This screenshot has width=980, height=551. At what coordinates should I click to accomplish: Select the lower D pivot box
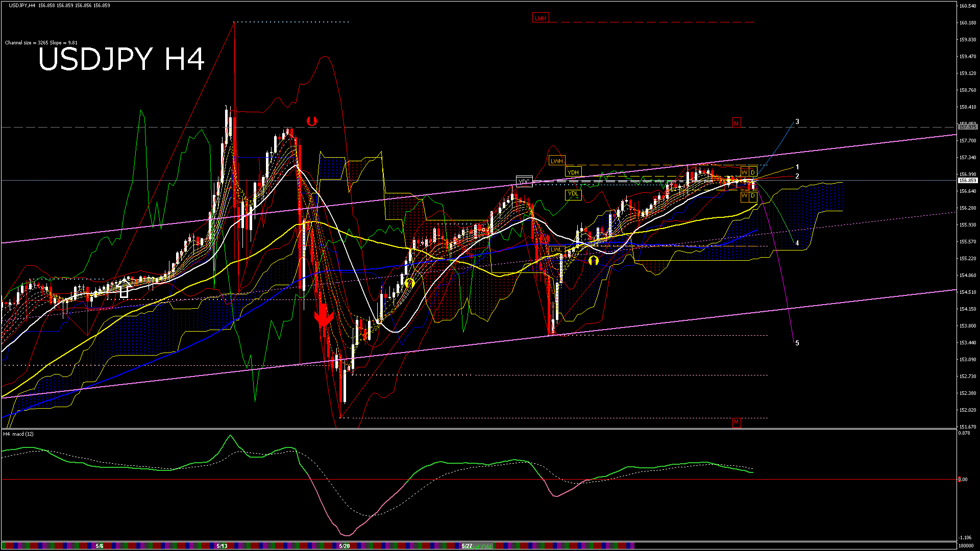[753, 196]
